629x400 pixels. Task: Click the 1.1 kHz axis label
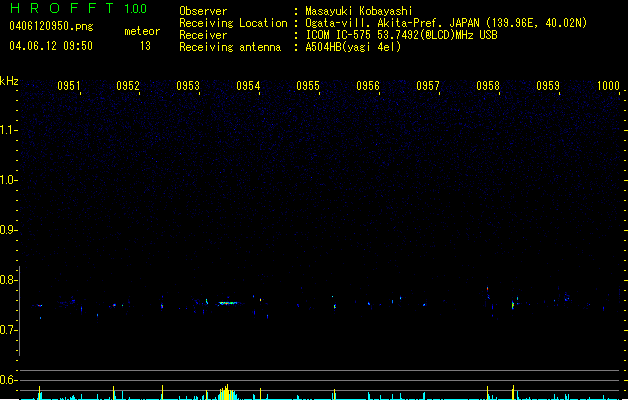click(x=8, y=130)
